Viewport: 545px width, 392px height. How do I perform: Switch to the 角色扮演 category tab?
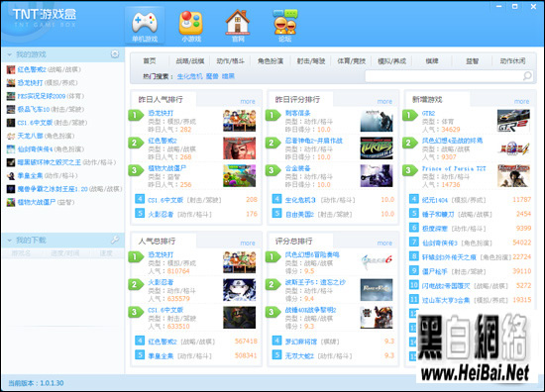coord(271,61)
